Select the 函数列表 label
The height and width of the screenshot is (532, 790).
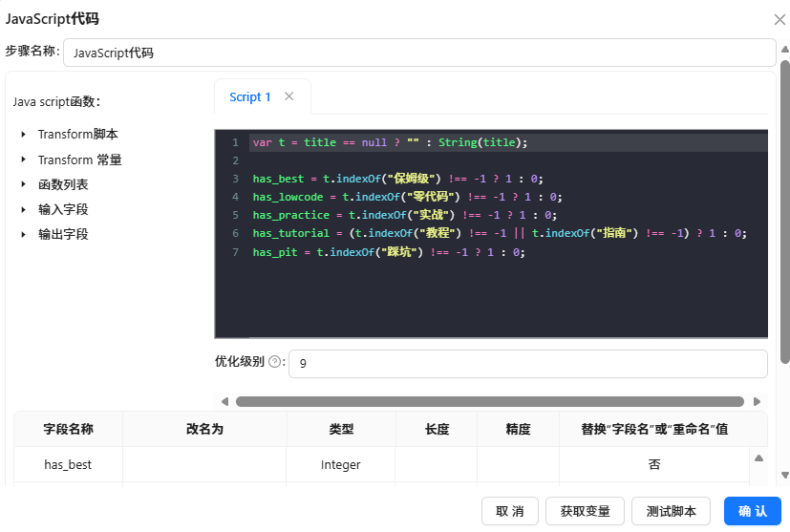pyautogui.click(x=63, y=184)
